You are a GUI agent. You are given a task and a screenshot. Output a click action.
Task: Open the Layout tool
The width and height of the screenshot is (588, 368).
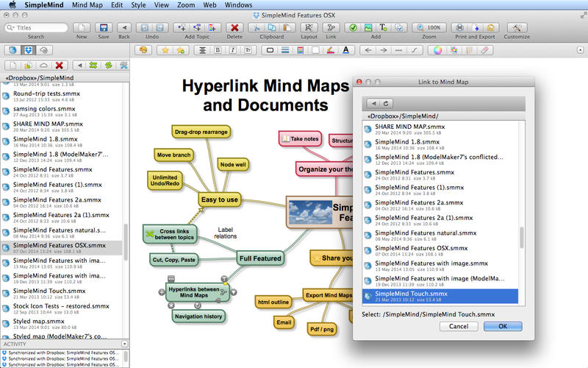(x=309, y=28)
